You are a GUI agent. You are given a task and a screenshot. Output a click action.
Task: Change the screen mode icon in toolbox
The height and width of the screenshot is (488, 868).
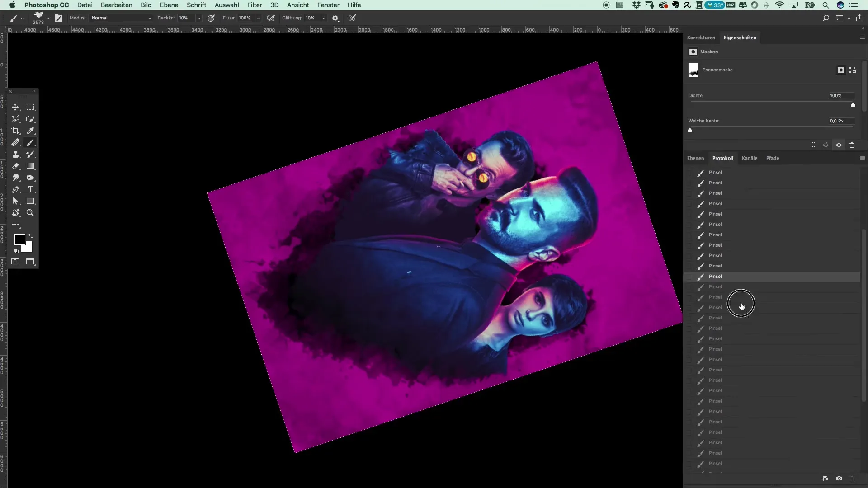(30, 262)
